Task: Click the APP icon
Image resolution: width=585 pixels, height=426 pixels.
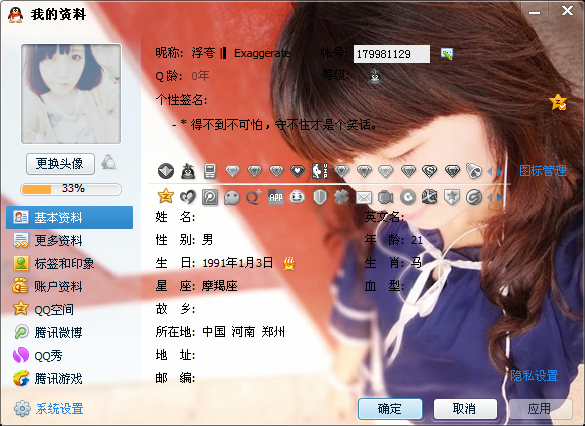Action: click(276, 197)
